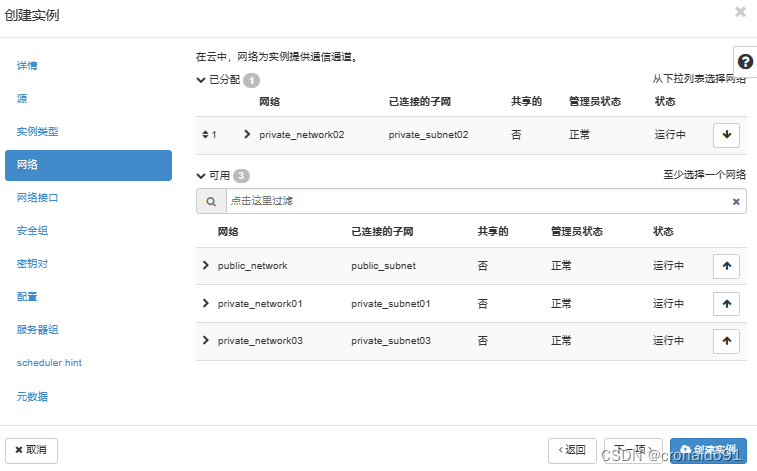Open the 安全组 step
757x471 pixels.
[x=32, y=231]
